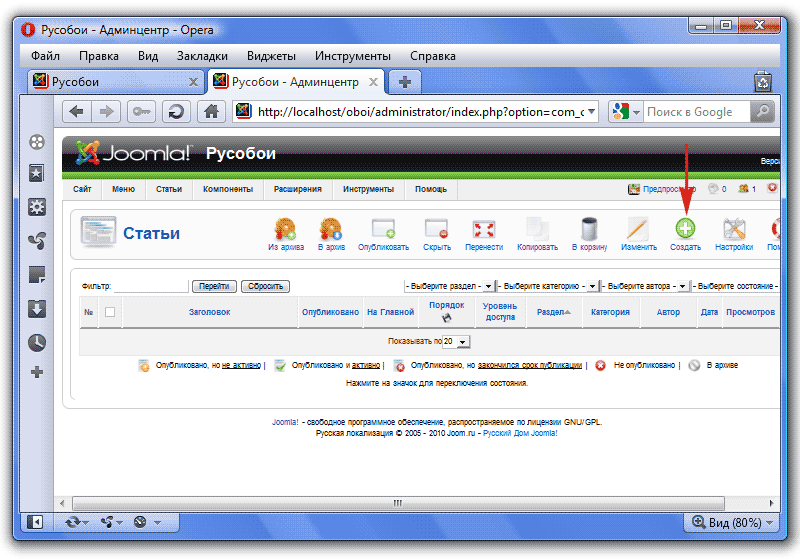The height and width of the screenshot is (560, 800).
Task: Sort the table by Заголовок column
Action: tap(209, 312)
